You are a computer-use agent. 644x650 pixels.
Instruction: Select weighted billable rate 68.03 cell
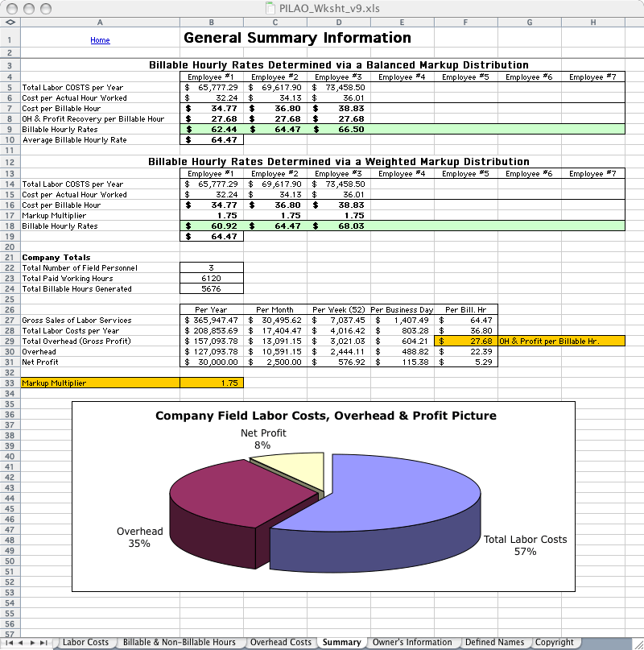[339, 226]
